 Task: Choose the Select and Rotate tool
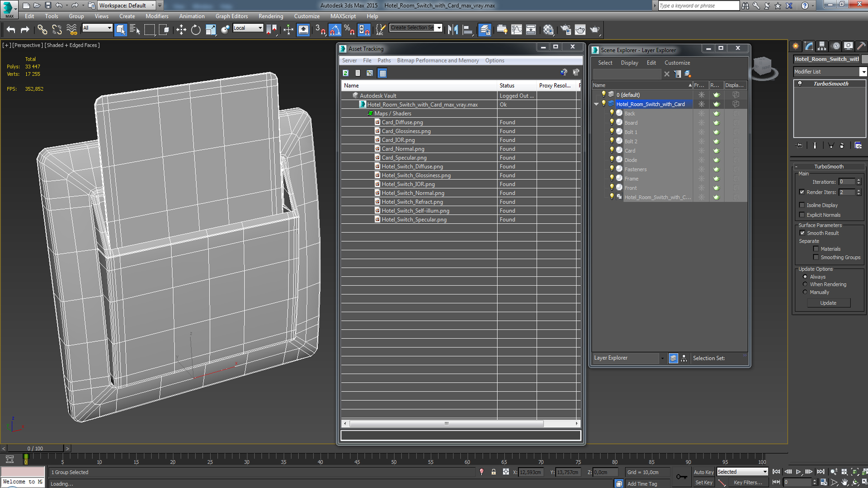(196, 30)
